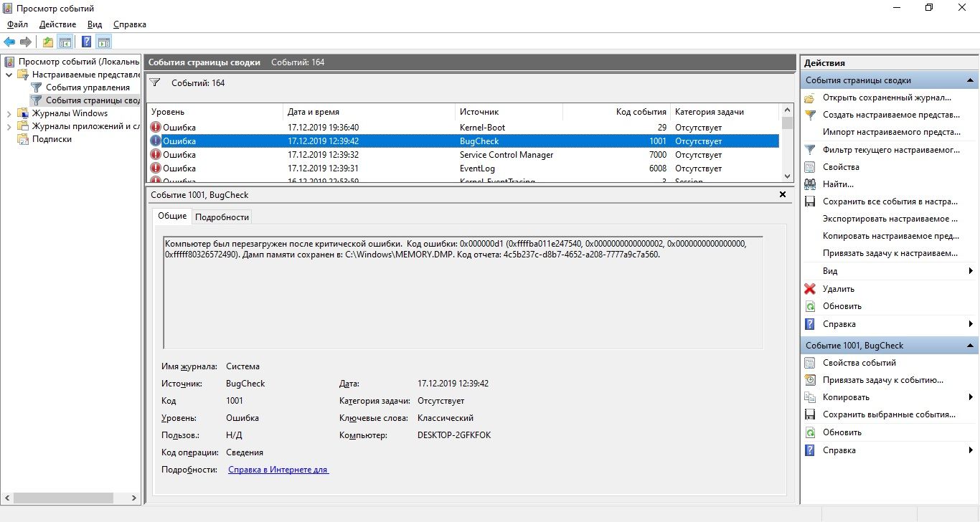Click the folder icon for Открыть сохраненный журнал
Viewport: 980px width, 522px height.
[x=810, y=98]
